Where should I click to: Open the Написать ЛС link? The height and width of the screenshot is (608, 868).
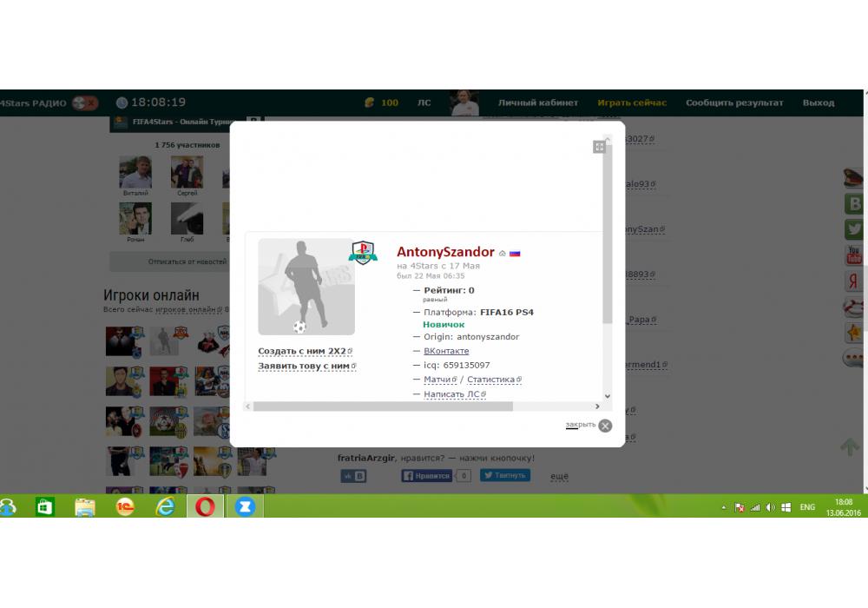tap(451, 394)
